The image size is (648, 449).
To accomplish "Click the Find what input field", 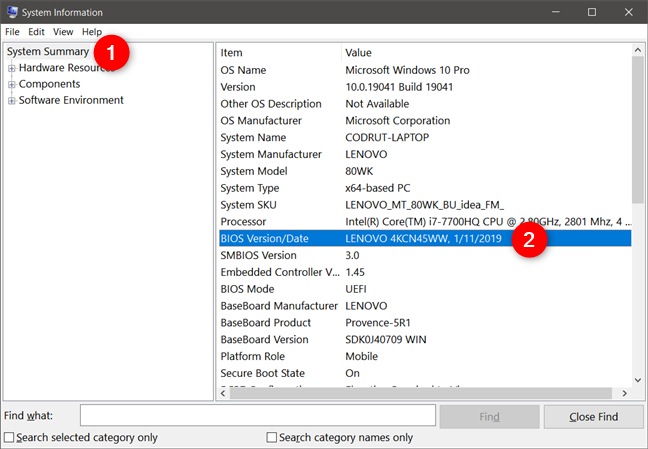I will point(258,416).
